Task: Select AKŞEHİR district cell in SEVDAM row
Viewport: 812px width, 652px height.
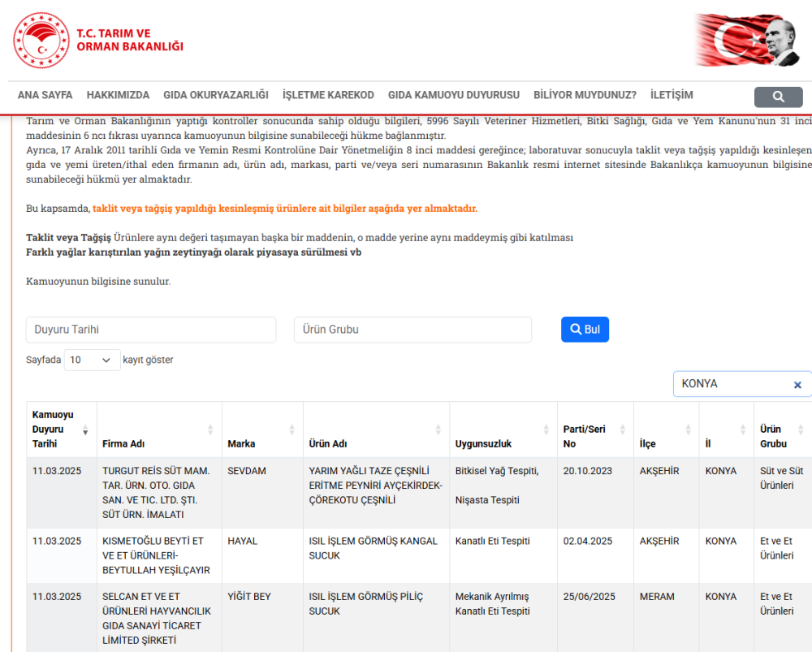Action: pos(667,493)
